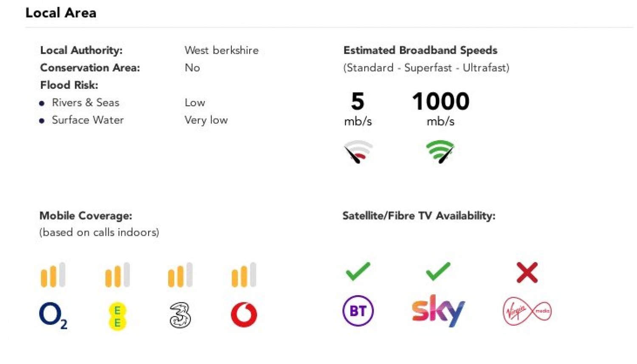Click the red slow-speed broadband gauge icon
Viewport: 637px width, 364px height.
pyautogui.click(x=358, y=152)
